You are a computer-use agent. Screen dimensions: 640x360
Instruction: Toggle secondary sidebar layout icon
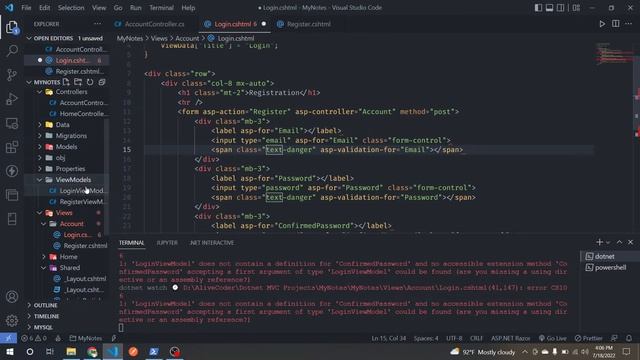[x=561, y=8]
